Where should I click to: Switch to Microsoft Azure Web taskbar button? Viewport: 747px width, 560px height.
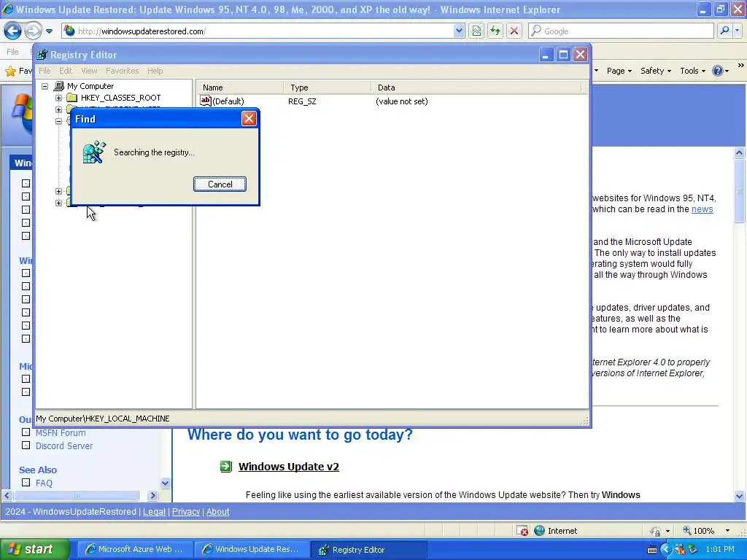click(x=134, y=550)
